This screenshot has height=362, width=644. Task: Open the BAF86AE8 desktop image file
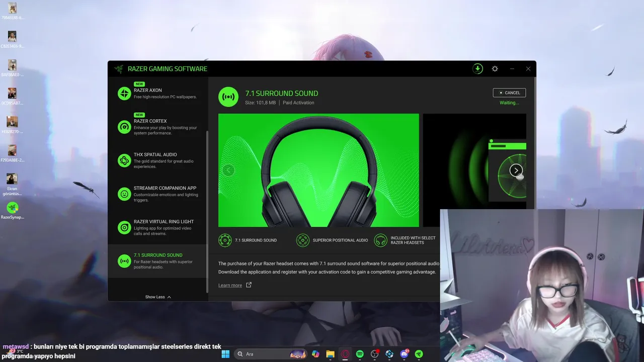[13, 68]
